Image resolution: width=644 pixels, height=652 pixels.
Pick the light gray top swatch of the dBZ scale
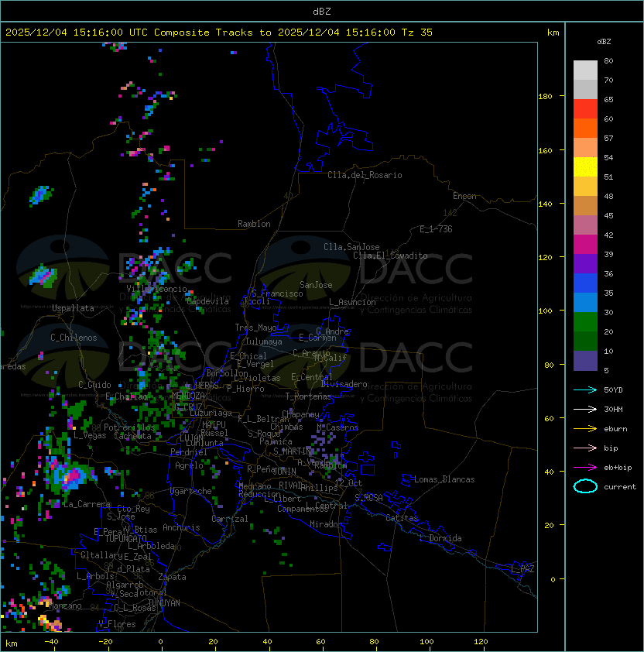(585, 70)
